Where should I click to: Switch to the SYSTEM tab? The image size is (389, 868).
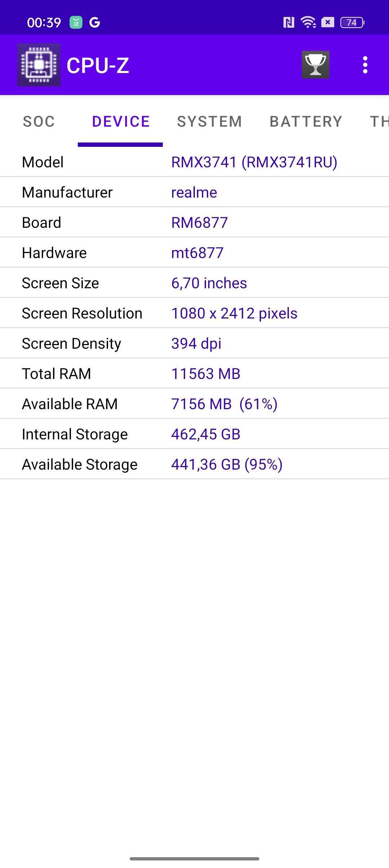click(209, 122)
